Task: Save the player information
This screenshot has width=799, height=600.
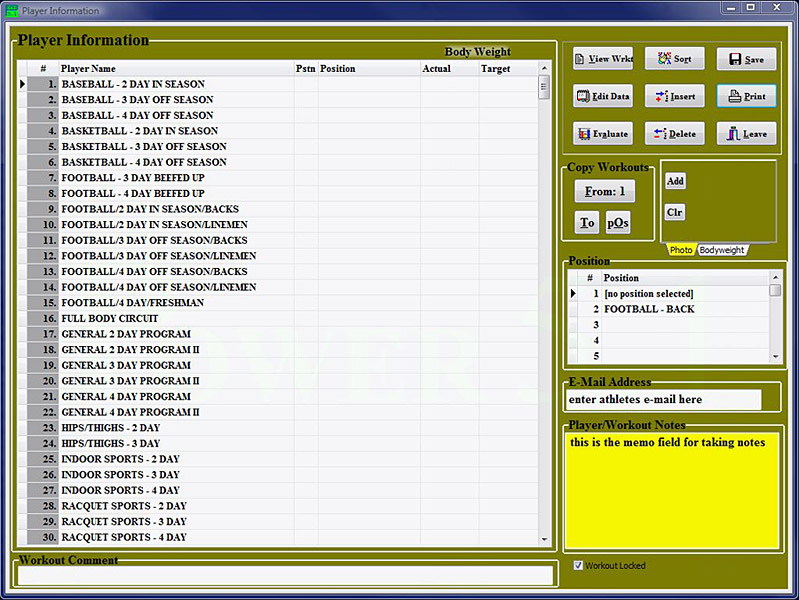Action: click(x=746, y=59)
